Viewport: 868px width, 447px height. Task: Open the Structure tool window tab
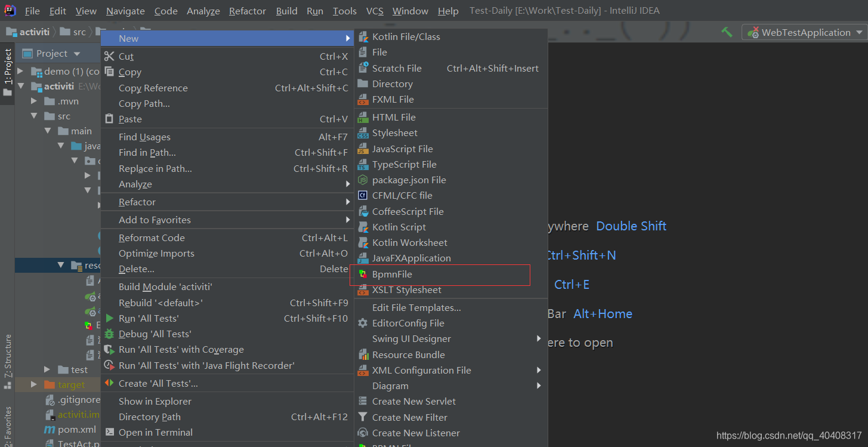click(7, 362)
